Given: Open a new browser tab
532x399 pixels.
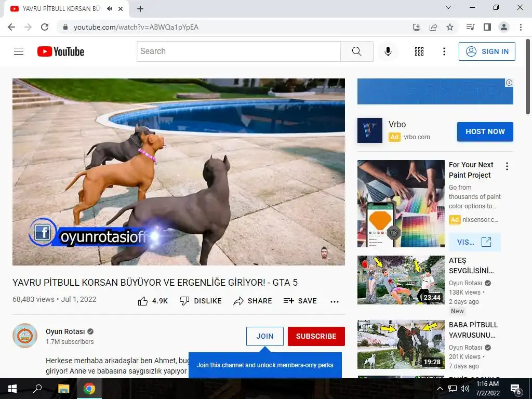Looking at the screenshot, I should (x=140, y=9).
